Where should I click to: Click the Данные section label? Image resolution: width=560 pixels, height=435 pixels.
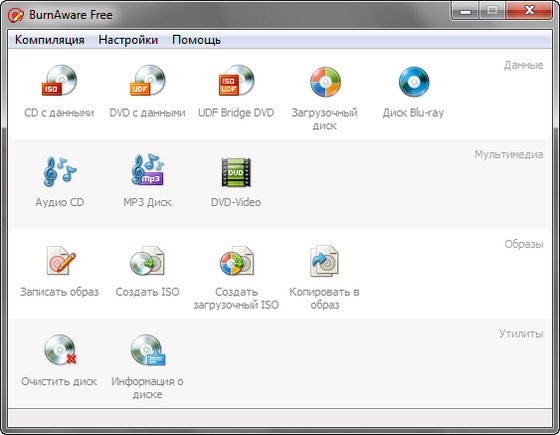pyautogui.click(x=524, y=65)
